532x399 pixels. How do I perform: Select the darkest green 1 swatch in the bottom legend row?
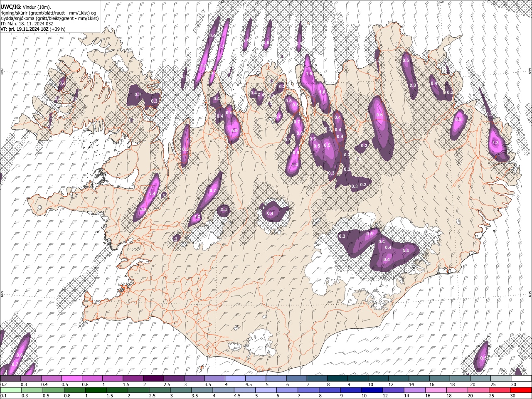[x=96, y=390]
